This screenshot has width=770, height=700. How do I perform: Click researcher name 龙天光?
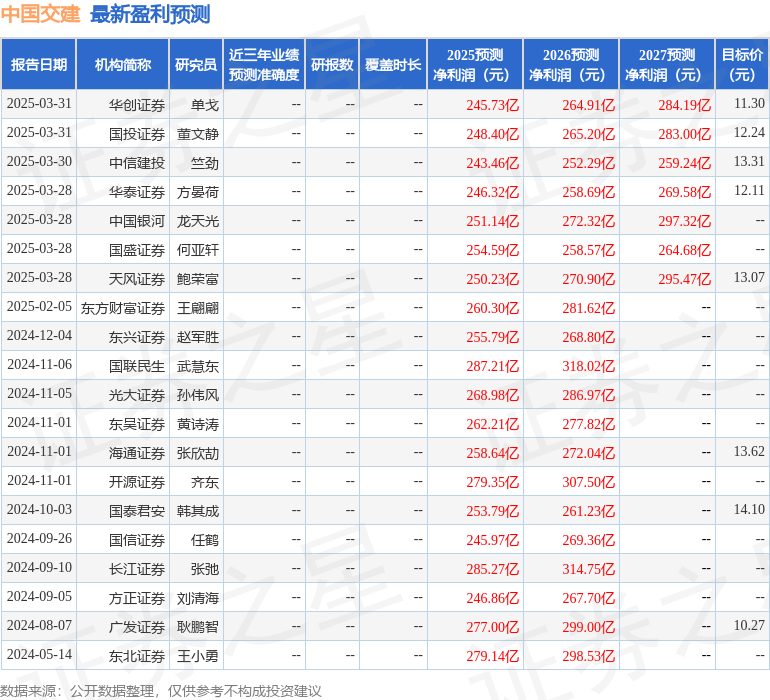(x=198, y=221)
